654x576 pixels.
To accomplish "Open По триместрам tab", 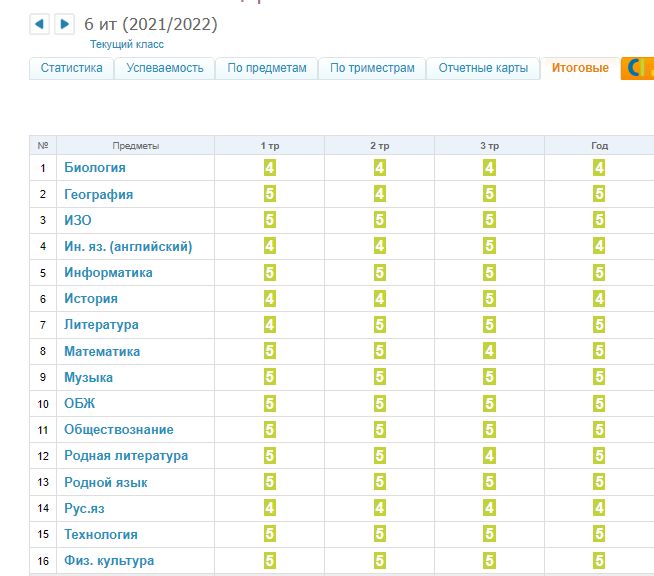I will (372, 68).
